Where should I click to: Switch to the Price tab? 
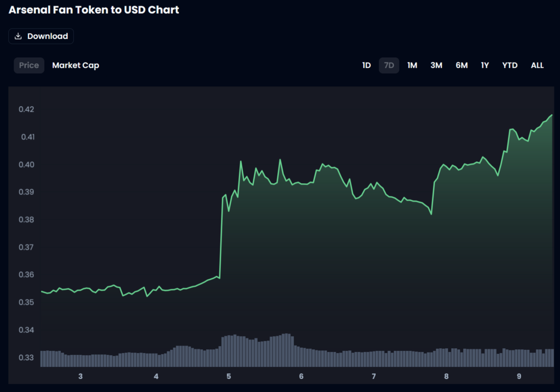(29, 65)
